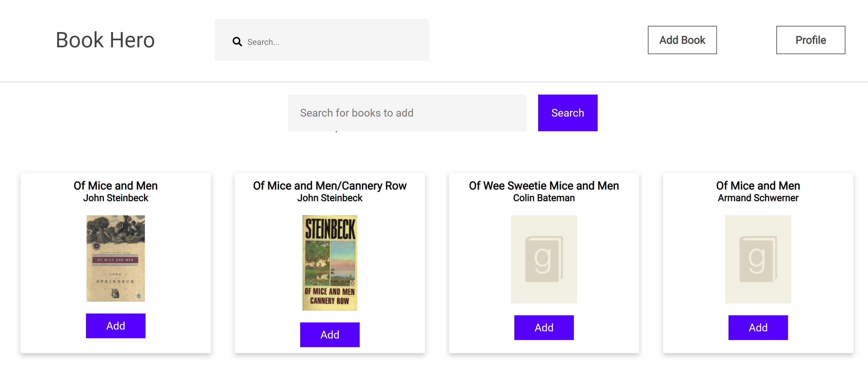Click the Steinbeck Cannery Row cover image
Screen dimensions: 868x373
click(x=330, y=262)
